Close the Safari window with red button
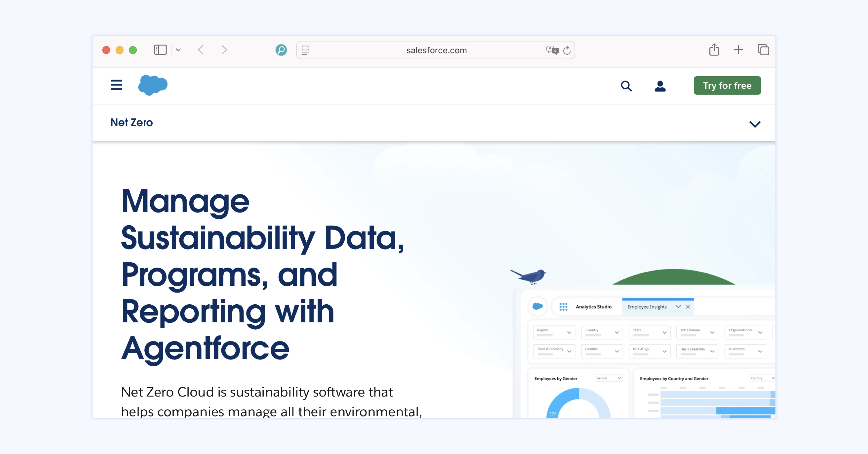 [x=106, y=50]
